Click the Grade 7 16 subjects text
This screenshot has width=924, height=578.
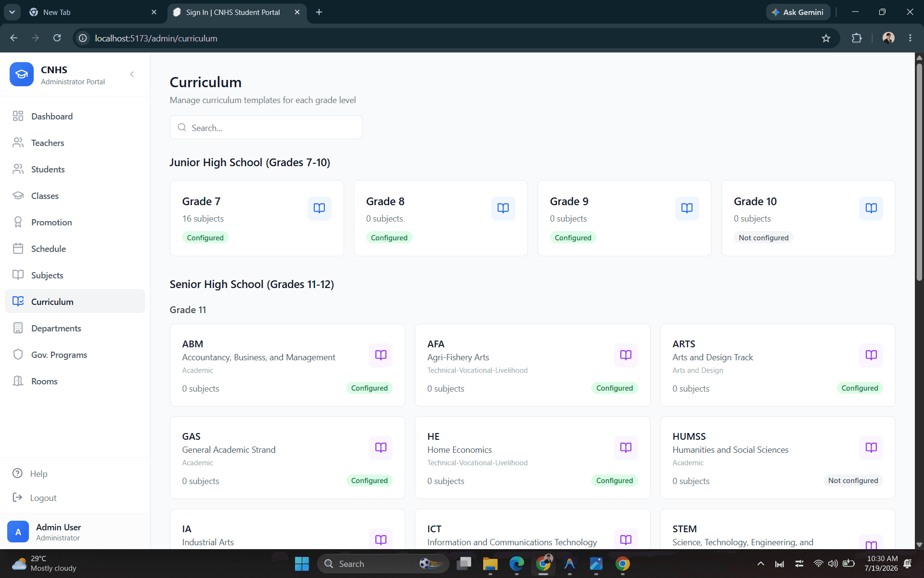[203, 219]
